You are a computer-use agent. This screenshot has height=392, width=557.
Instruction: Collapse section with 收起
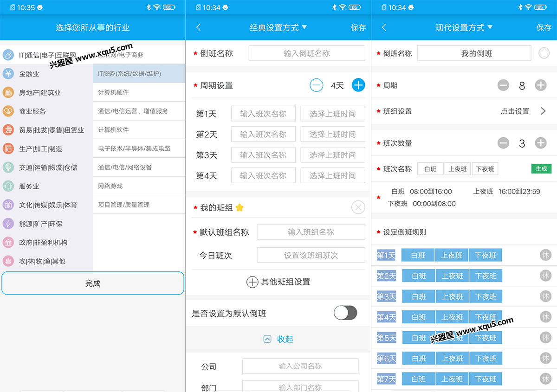pos(278,339)
